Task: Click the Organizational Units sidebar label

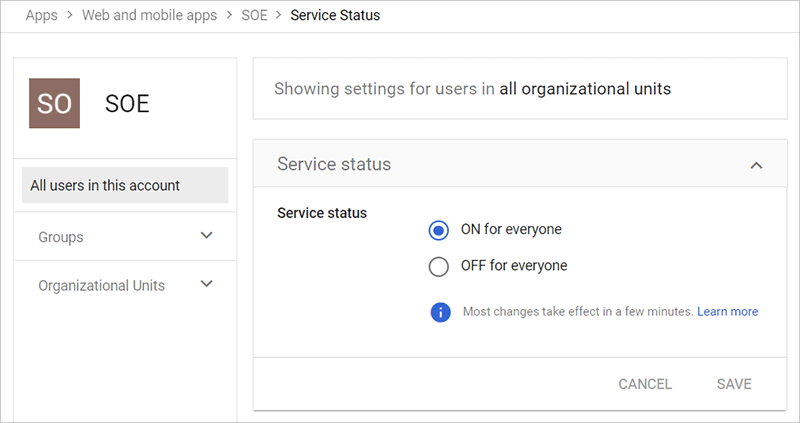Action: [x=101, y=285]
